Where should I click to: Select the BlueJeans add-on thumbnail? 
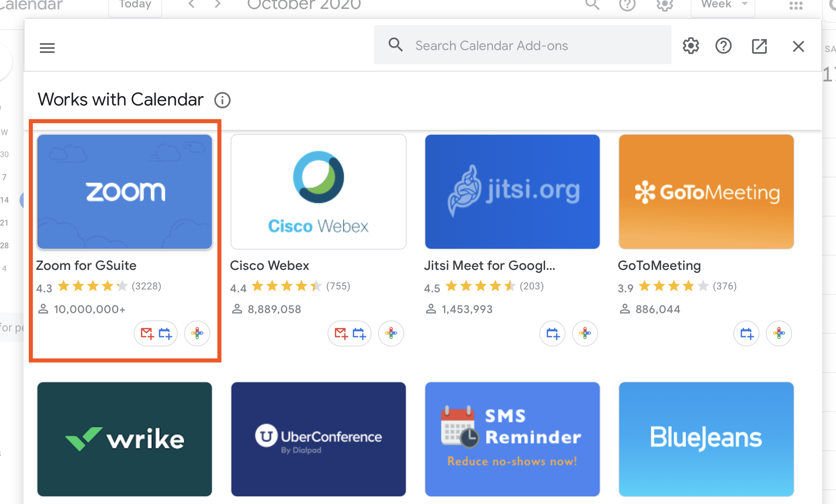[x=706, y=439]
